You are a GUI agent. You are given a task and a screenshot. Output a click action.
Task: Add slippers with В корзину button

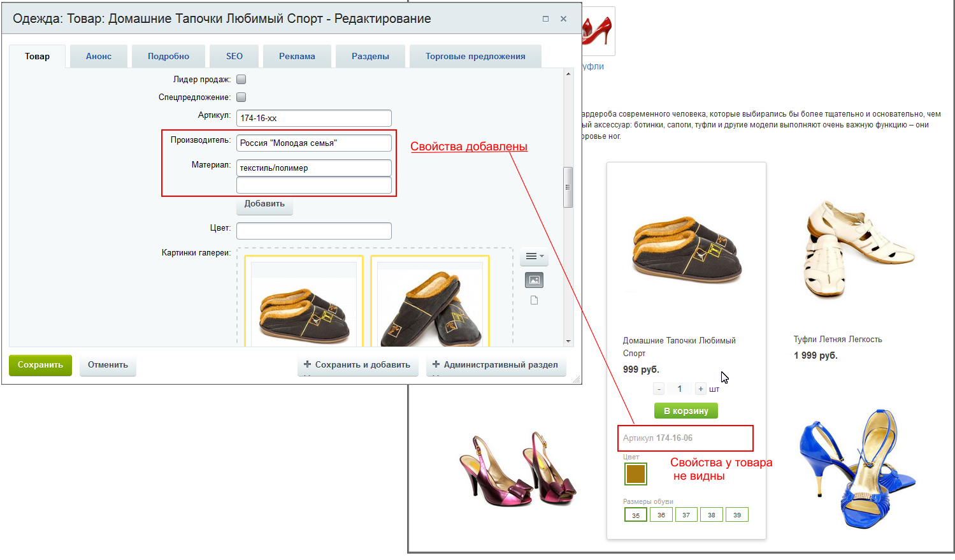(686, 411)
